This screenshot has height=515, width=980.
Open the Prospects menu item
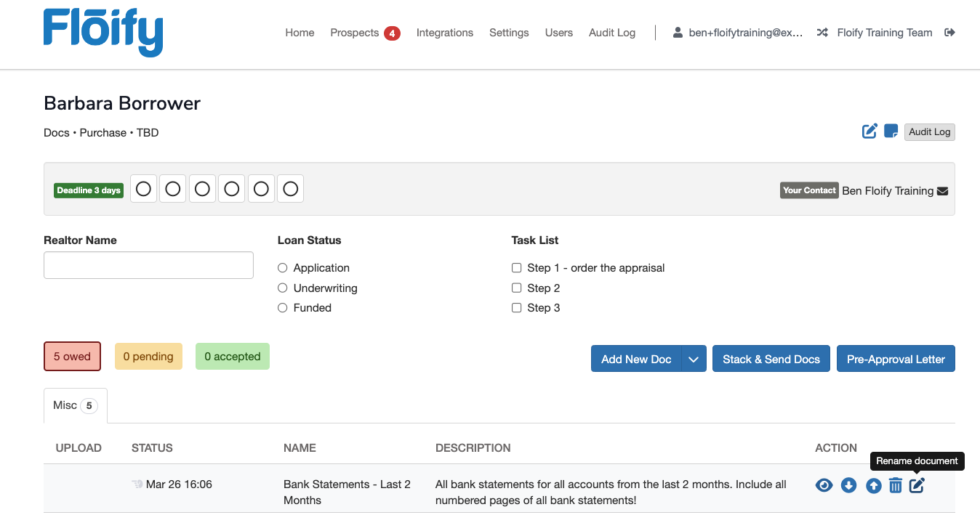[355, 33]
